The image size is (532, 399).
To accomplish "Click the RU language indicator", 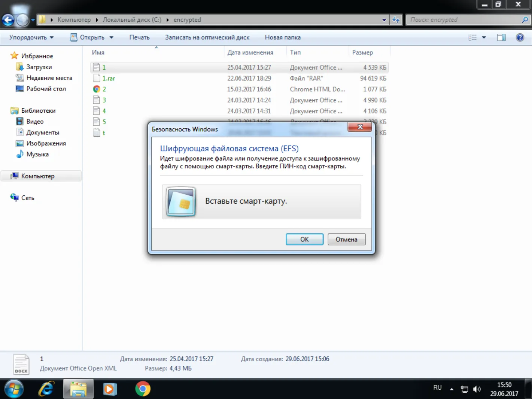I will click(437, 388).
